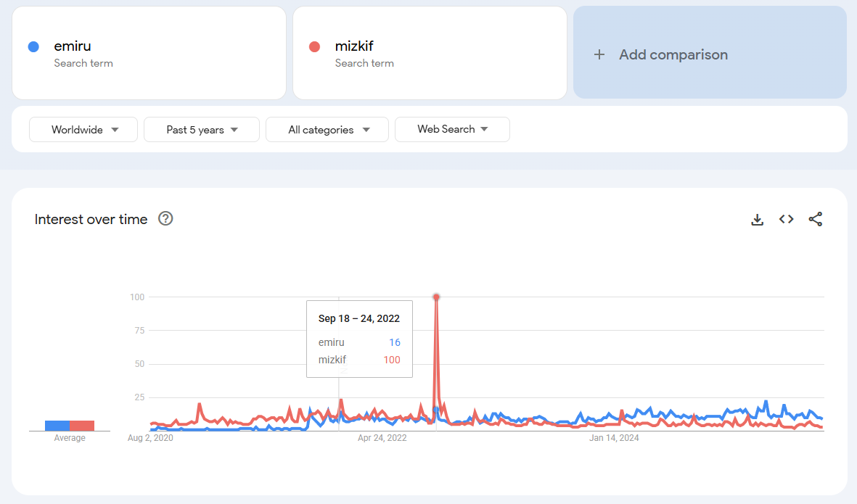Open the Interest over time help icon

click(x=165, y=218)
